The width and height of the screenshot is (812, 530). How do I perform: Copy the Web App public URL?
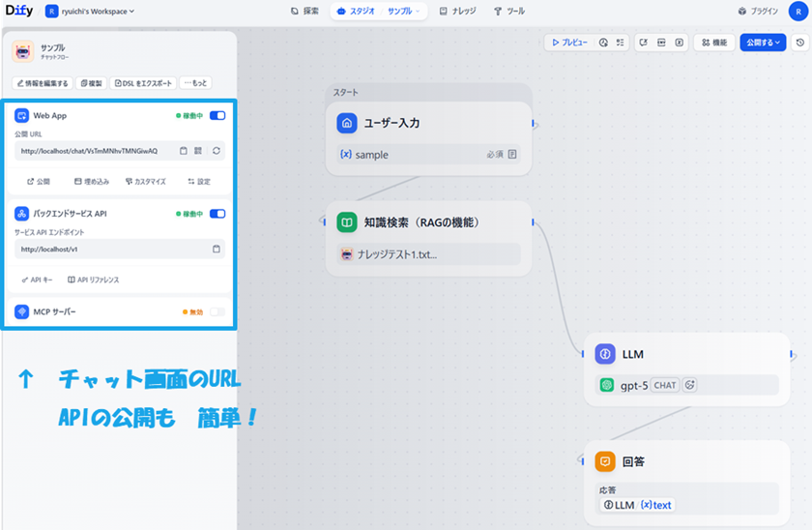[184, 151]
